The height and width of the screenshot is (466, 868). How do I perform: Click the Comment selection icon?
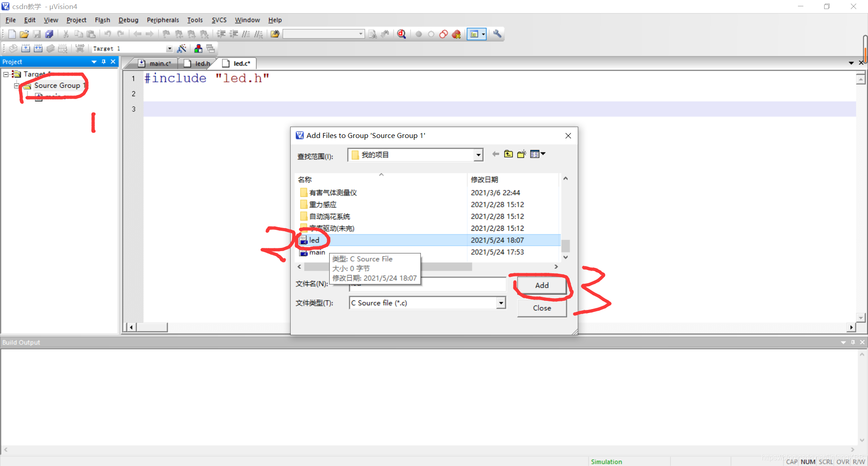point(246,34)
